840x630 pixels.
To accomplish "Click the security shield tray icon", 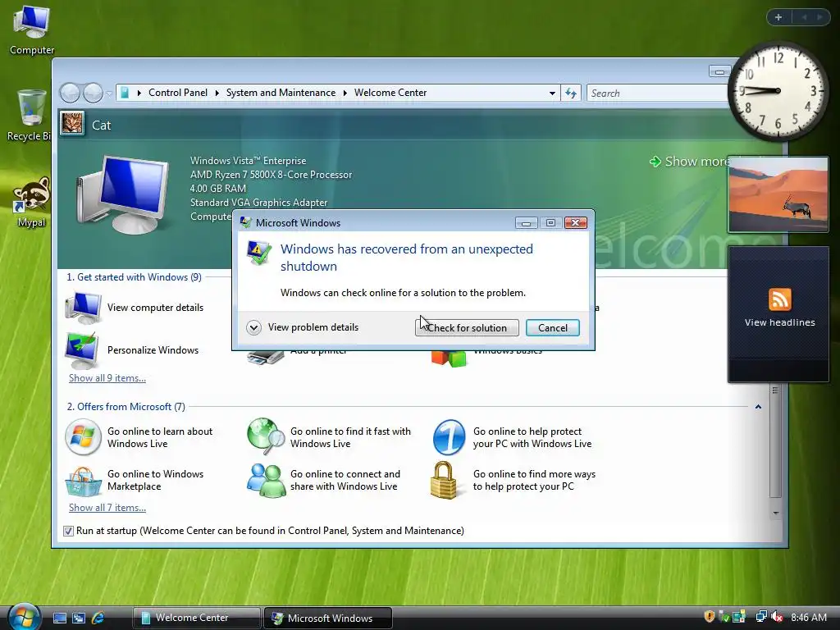I will point(710,617).
